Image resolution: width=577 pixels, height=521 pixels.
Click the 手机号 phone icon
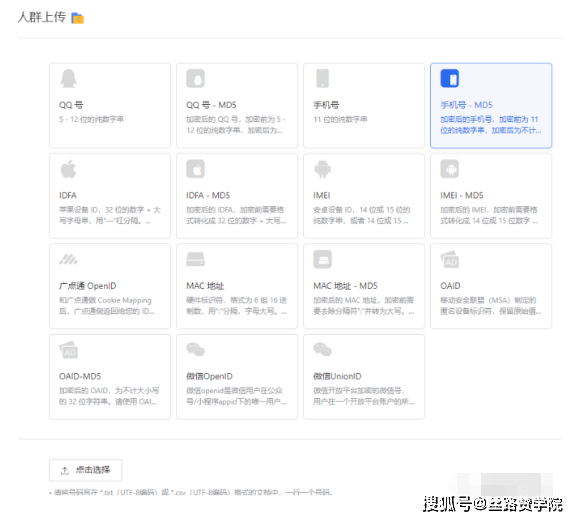323,78
